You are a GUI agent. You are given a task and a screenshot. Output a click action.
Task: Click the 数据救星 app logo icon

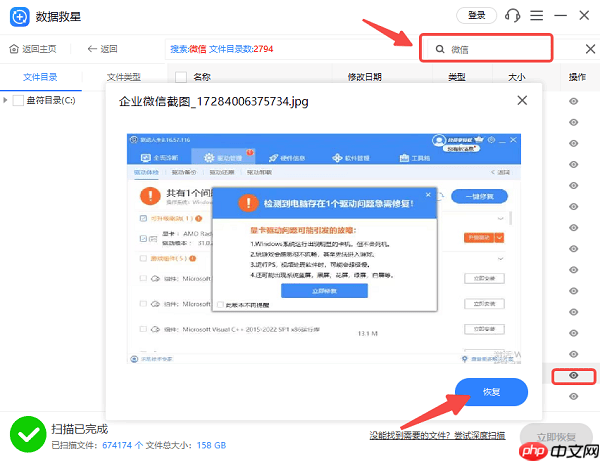(x=20, y=17)
